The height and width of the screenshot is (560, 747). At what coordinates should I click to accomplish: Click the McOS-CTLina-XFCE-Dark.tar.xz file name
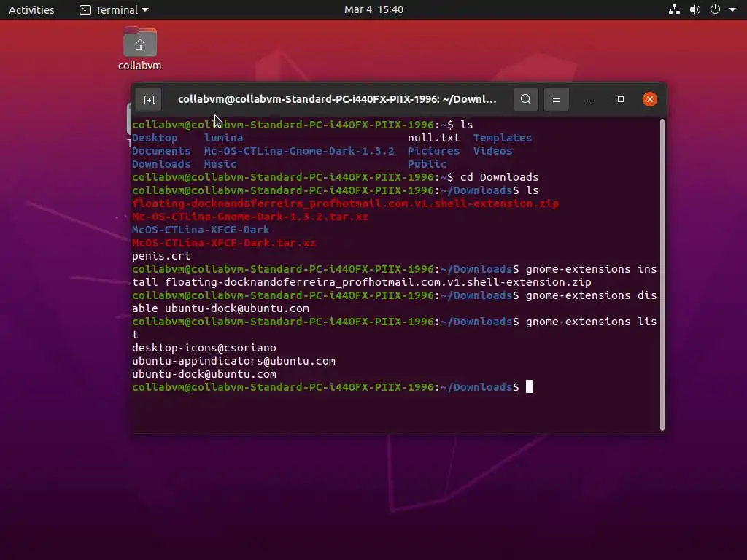pos(223,243)
